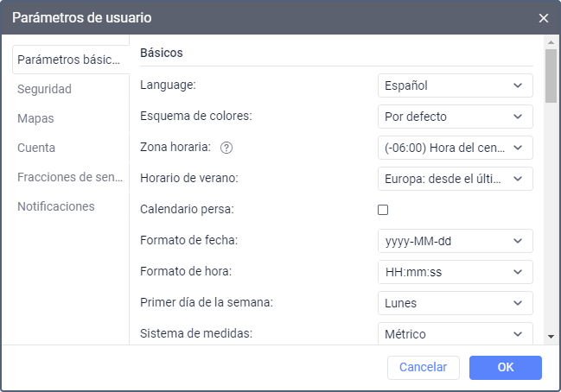Expand the Esquema de colores dropdown
This screenshot has height=392, width=561.
point(455,117)
